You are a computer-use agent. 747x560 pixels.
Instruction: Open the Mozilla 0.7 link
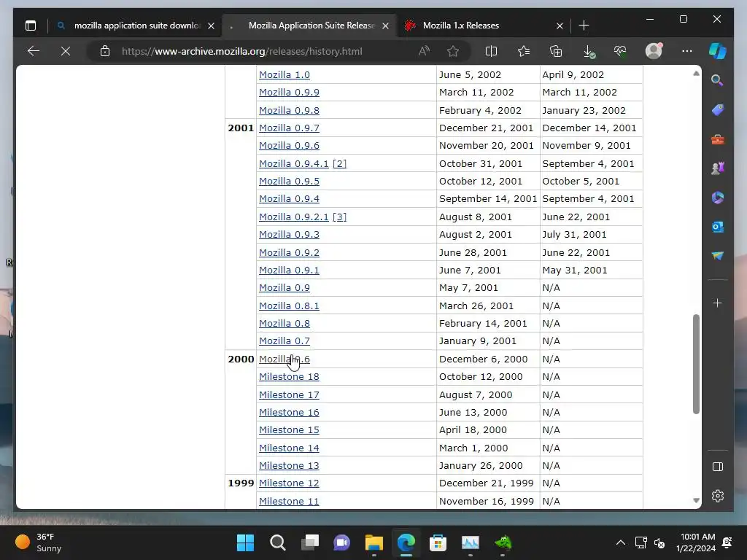point(284,341)
